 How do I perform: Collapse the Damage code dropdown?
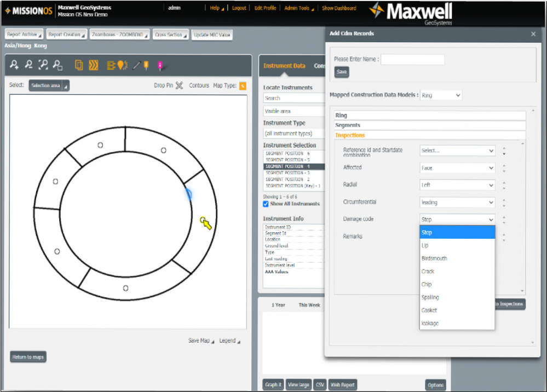coord(457,220)
